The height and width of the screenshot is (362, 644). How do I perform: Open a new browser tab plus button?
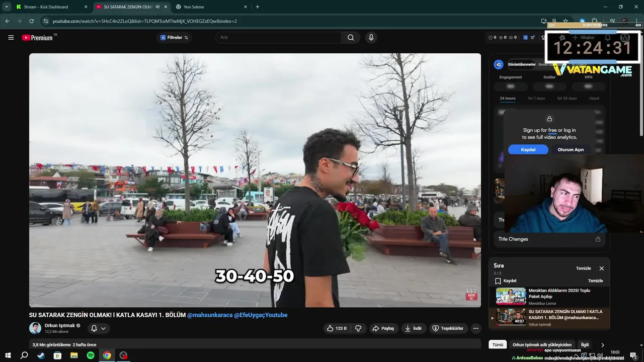[258, 7]
